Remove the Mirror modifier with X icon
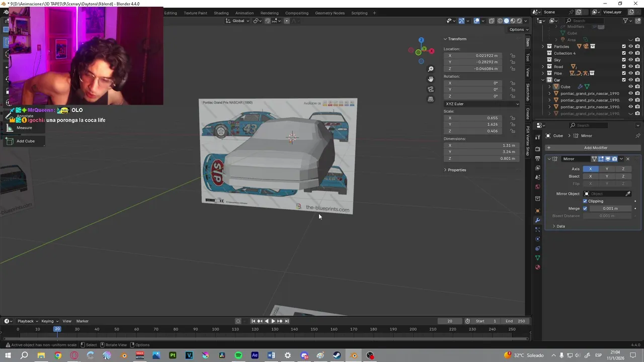The image size is (644, 362). point(628,159)
